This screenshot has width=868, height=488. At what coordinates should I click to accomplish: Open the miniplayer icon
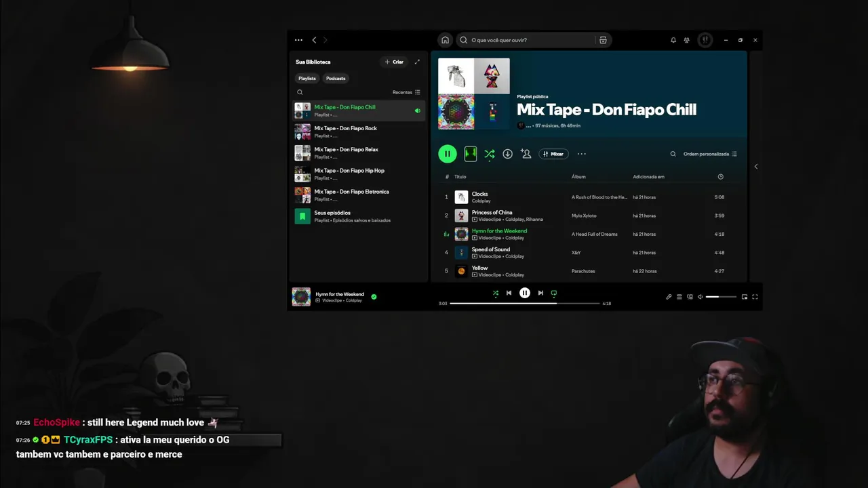pos(745,297)
